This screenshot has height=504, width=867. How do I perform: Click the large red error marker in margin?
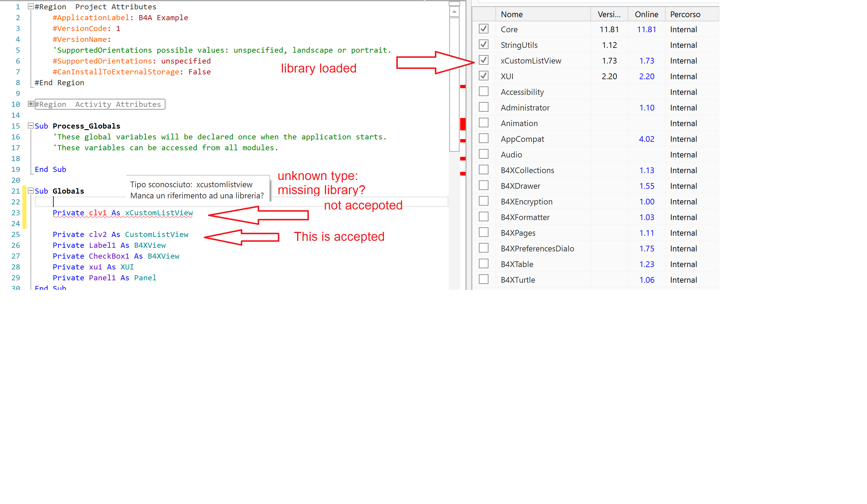pyautogui.click(x=463, y=124)
